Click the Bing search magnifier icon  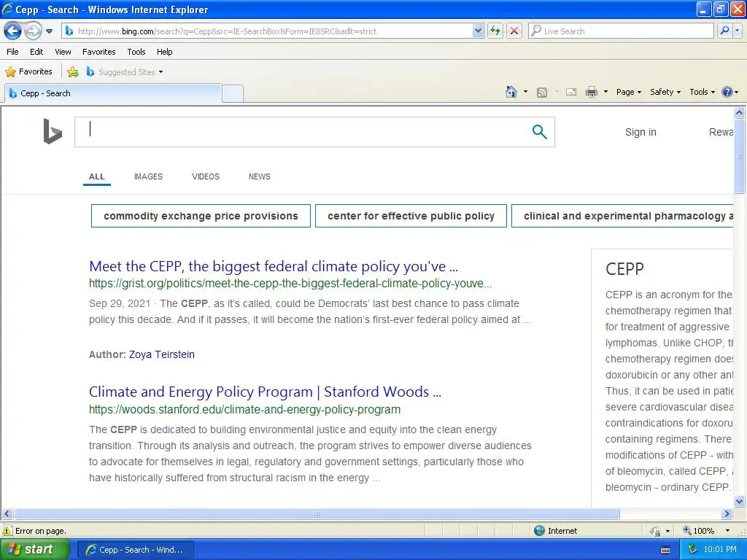tap(539, 132)
